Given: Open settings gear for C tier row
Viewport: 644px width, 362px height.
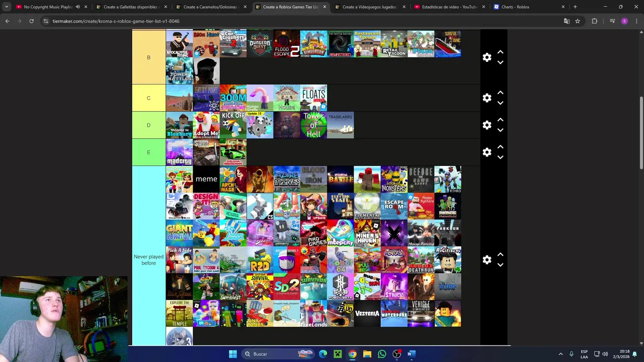Looking at the screenshot, I should click(487, 98).
